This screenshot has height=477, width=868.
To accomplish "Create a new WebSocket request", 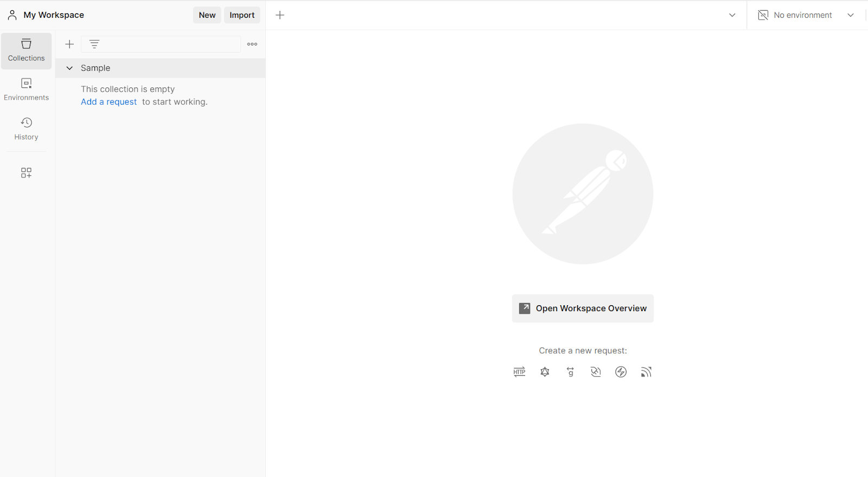I will pyautogui.click(x=596, y=372).
